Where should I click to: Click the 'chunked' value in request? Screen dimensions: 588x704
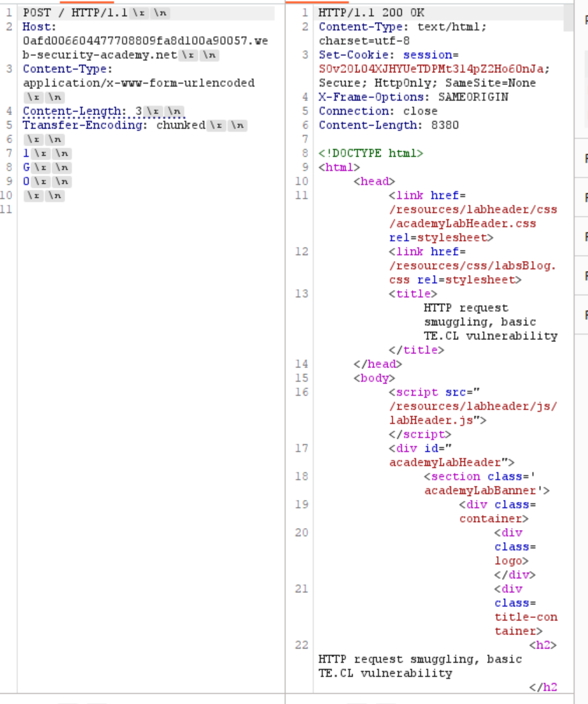pos(181,125)
